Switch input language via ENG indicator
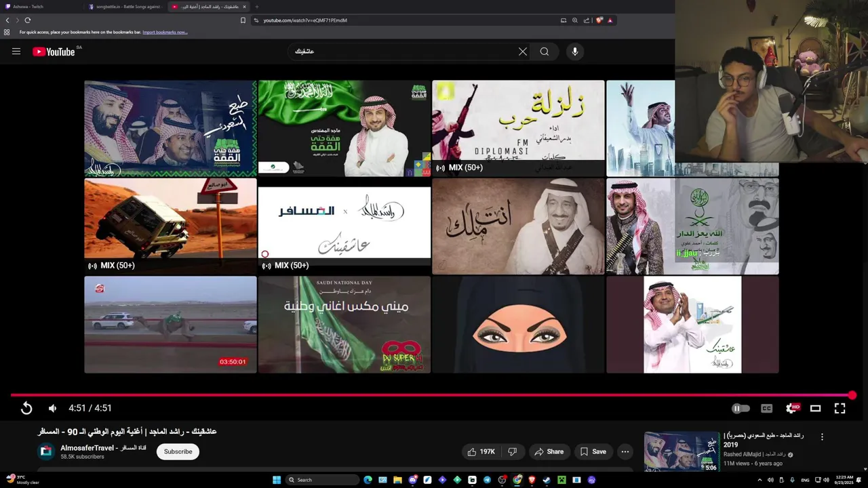The width and height of the screenshot is (868, 488). point(805,480)
